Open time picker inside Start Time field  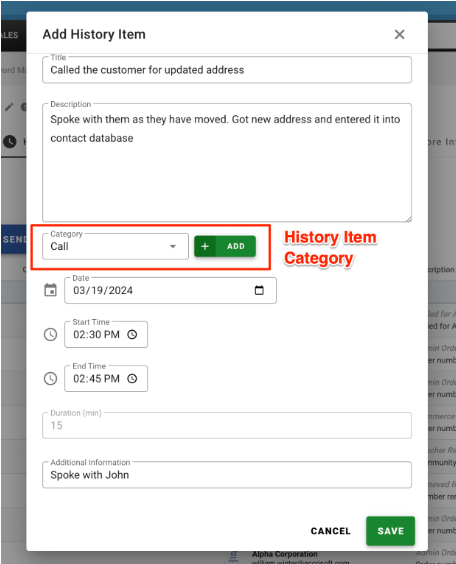point(132,335)
